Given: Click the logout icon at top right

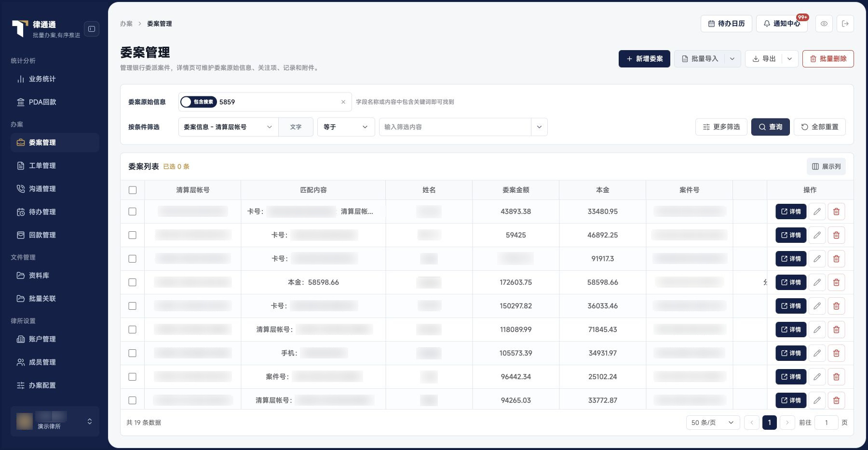Looking at the screenshot, I should (x=845, y=24).
